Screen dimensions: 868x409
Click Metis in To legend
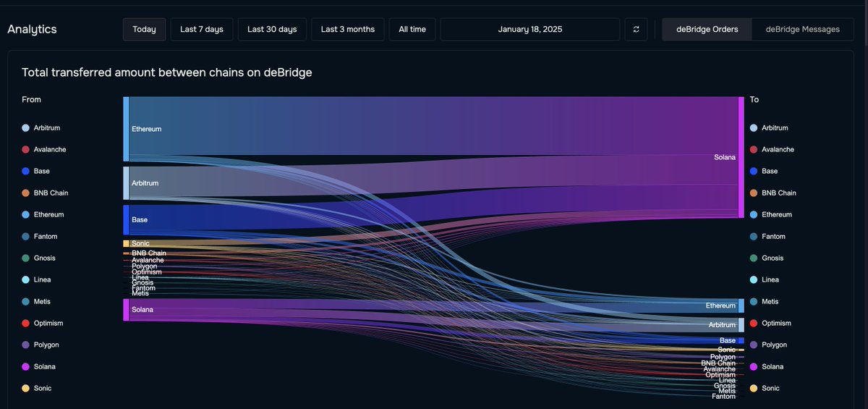point(765,302)
